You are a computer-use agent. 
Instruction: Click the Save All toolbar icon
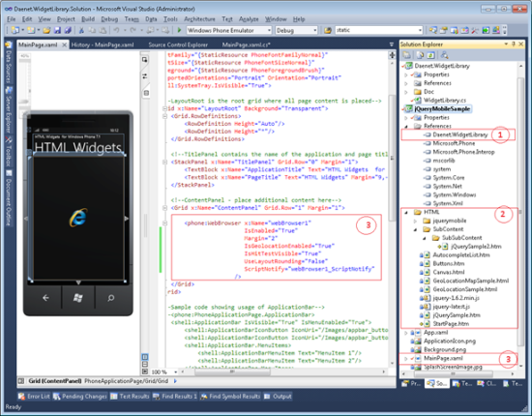click(68, 30)
